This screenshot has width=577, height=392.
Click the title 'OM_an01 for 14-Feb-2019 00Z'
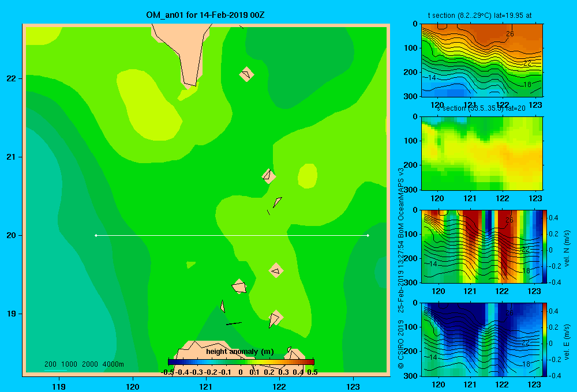click(x=205, y=15)
